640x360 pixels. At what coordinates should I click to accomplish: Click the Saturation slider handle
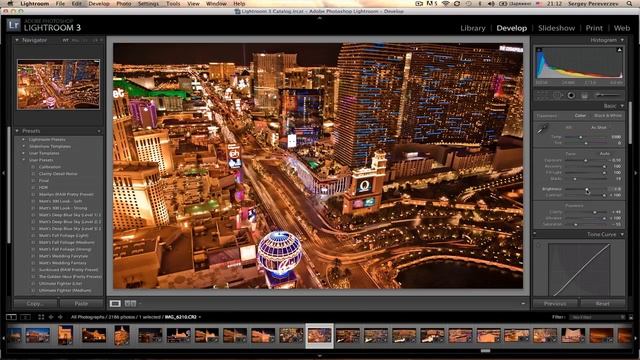[576, 224]
